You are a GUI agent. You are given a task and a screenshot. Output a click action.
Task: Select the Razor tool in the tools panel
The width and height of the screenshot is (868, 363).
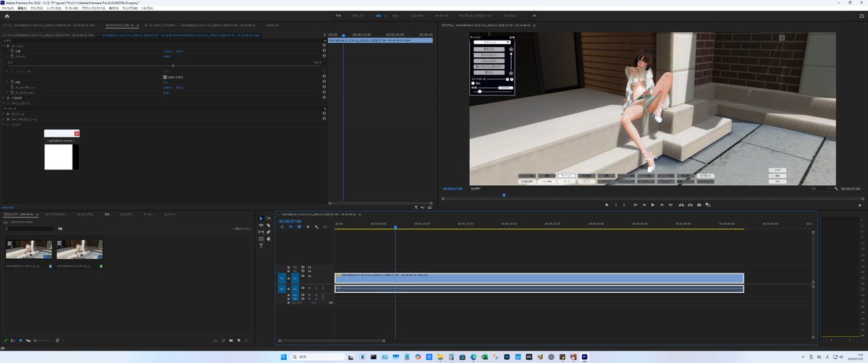coord(269,225)
